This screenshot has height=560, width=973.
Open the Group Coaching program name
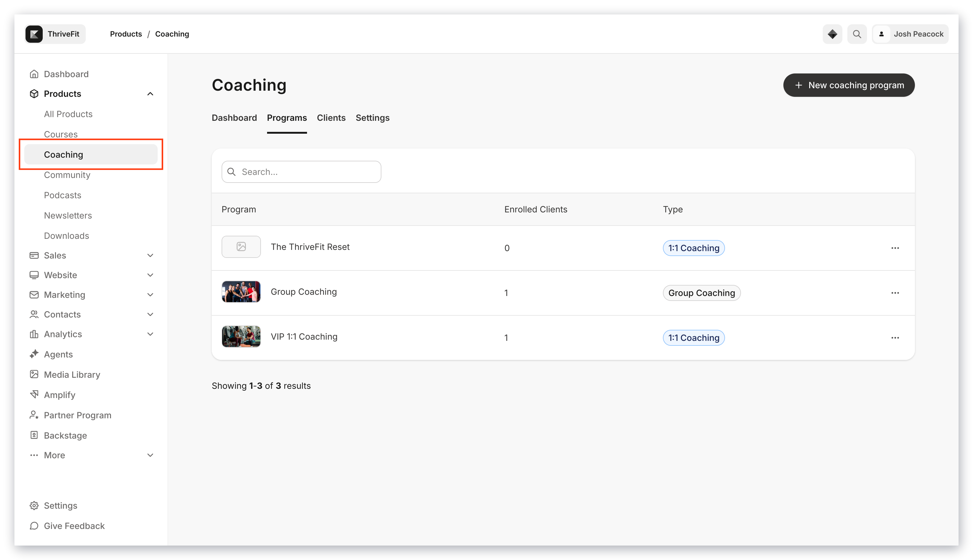(303, 292)
